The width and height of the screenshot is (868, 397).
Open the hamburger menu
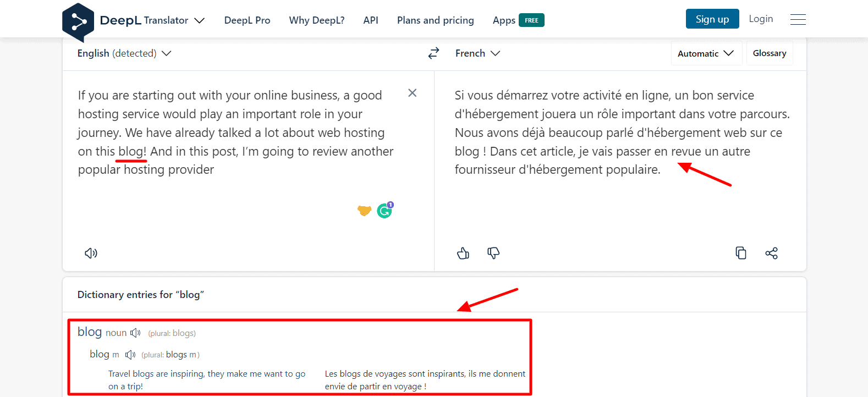point(798,20)
